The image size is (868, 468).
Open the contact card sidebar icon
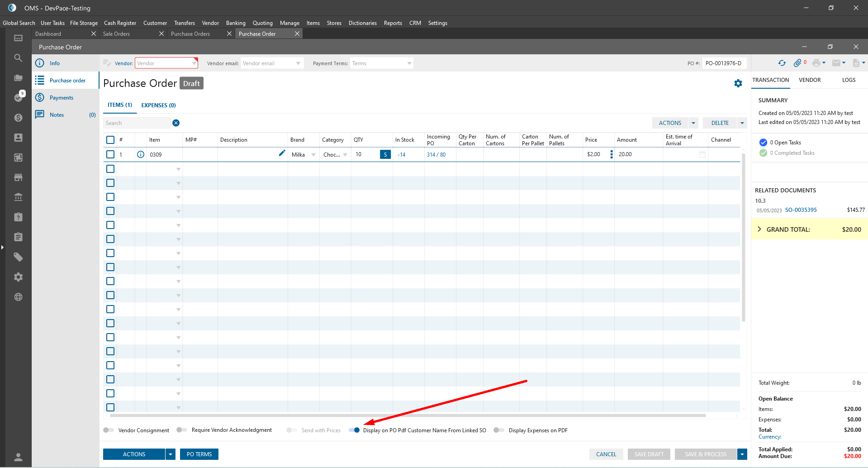18,138
